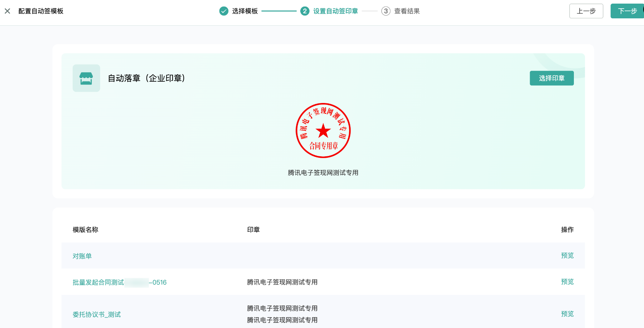
Task: Select the 设置自动签印章 step label
Action: (335, 11)
